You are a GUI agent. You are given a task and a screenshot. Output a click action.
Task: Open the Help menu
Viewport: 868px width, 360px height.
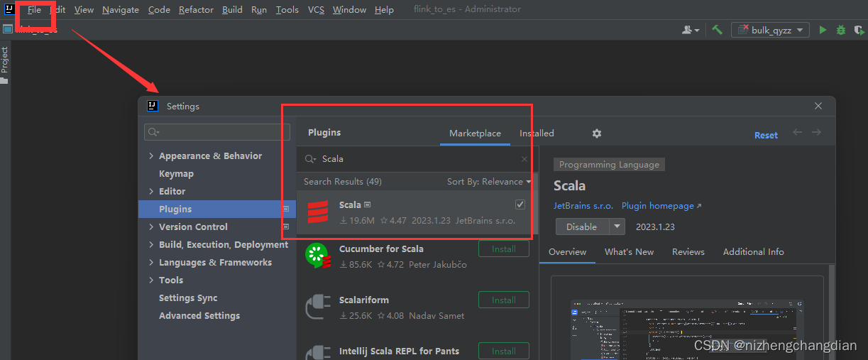[x=384, y=9]
